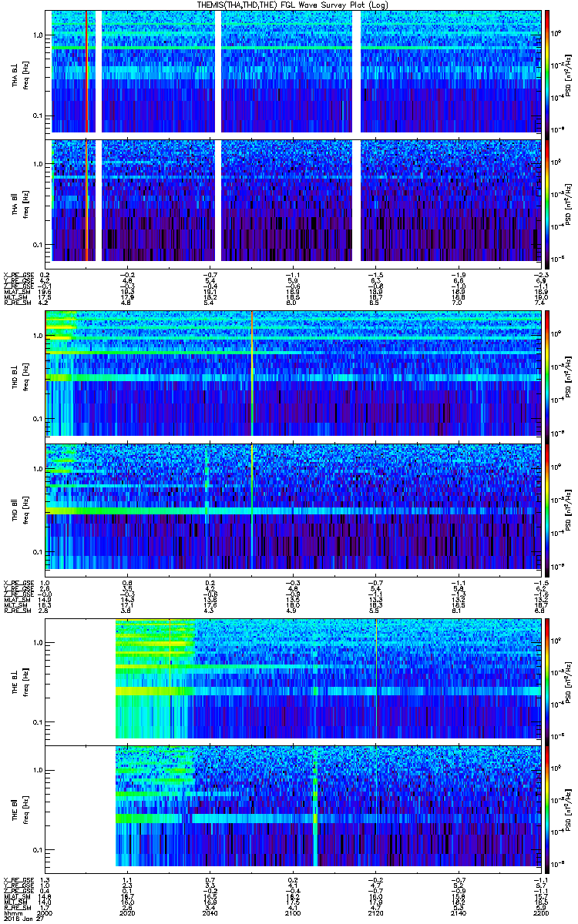Click the orange spike near 2120 in THE B⊥ panel
Viewport: 578px width, 924px height.
376,678
